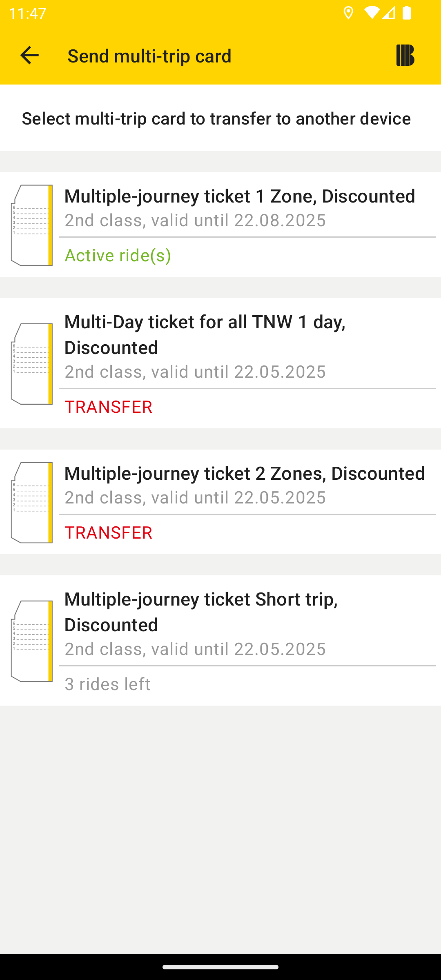Select Multiple-journey ticket 2 Zones, Discounted

point(220,502)
